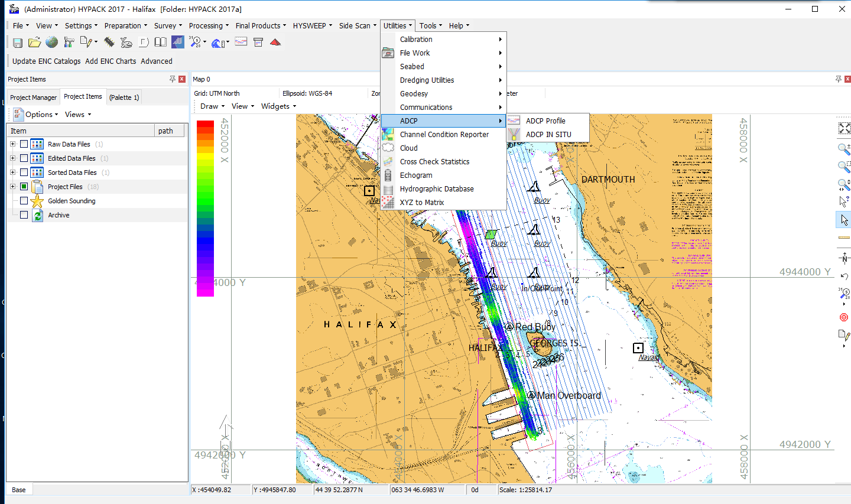Click Add ENC Charts button
This screenshot has height=504, width=851.
[x=111, y=61]
